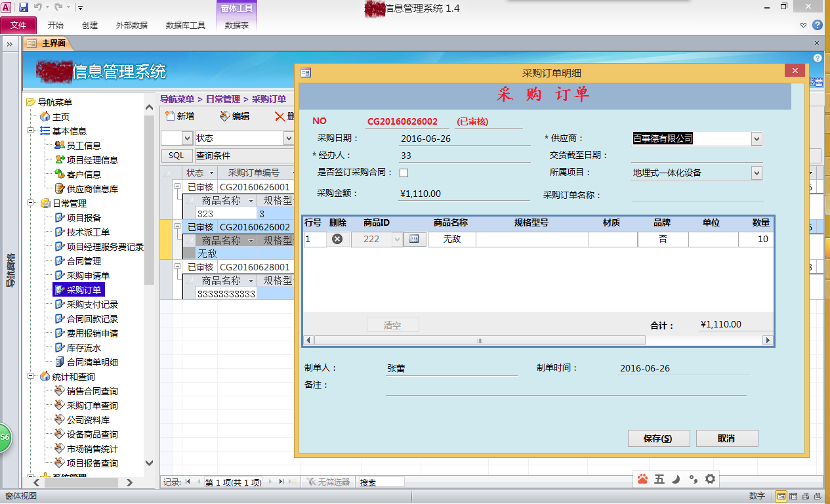Click the 搜索 box in the record navigator
Screen dimensions: 830x504
(381, 482)
